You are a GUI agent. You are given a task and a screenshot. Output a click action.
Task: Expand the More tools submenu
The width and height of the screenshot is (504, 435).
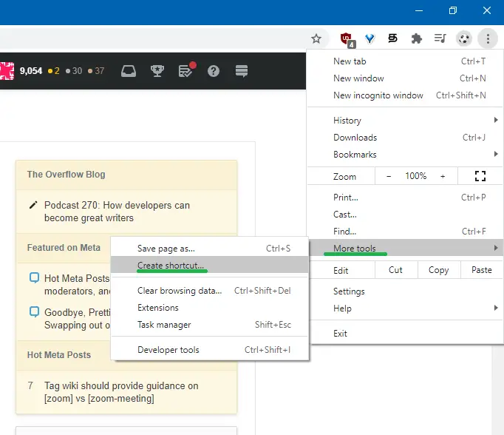[x=405, y=248]
